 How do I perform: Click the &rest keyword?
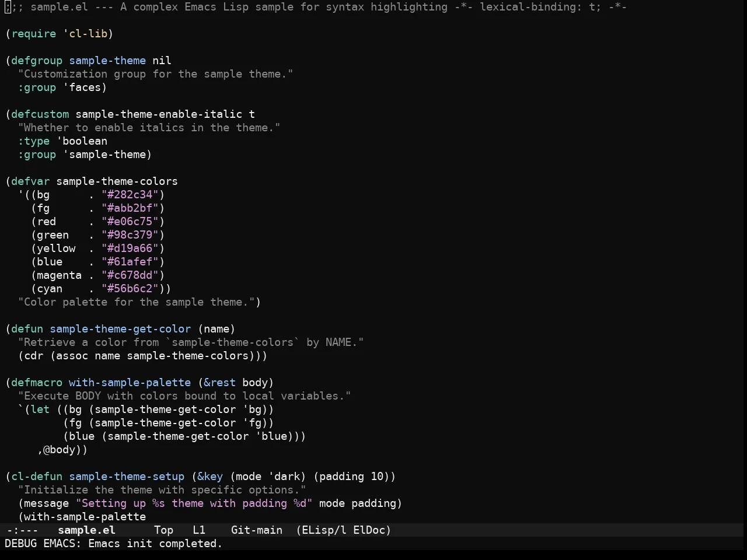pos(220,383)
